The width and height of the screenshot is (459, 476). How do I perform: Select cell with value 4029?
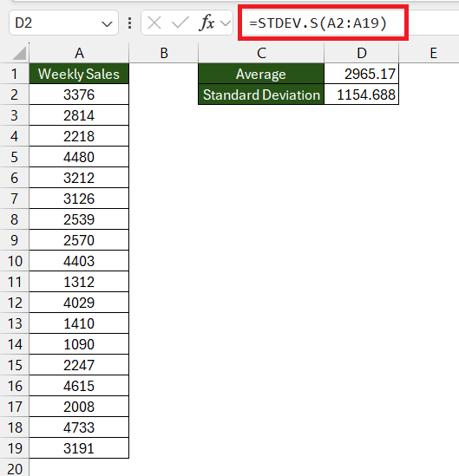[x=79, y=303]
